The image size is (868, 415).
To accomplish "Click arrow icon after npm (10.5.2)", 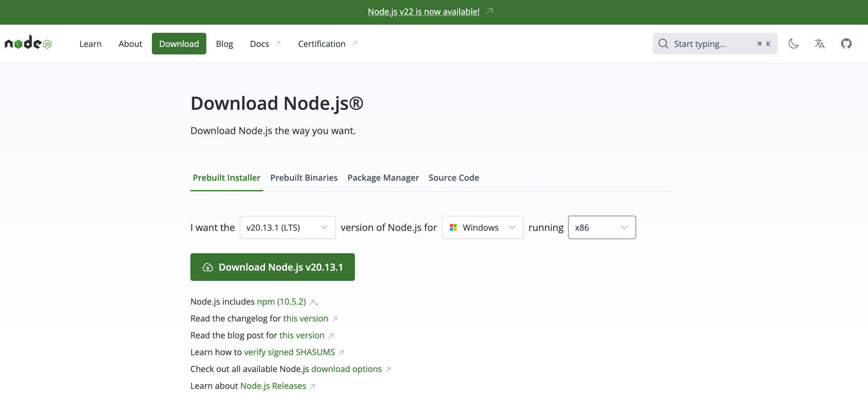I will point(312,302).
